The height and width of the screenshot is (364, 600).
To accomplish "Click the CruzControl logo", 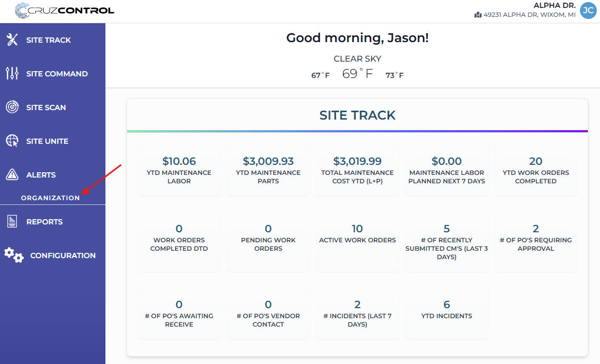I will tap(65, 10).
